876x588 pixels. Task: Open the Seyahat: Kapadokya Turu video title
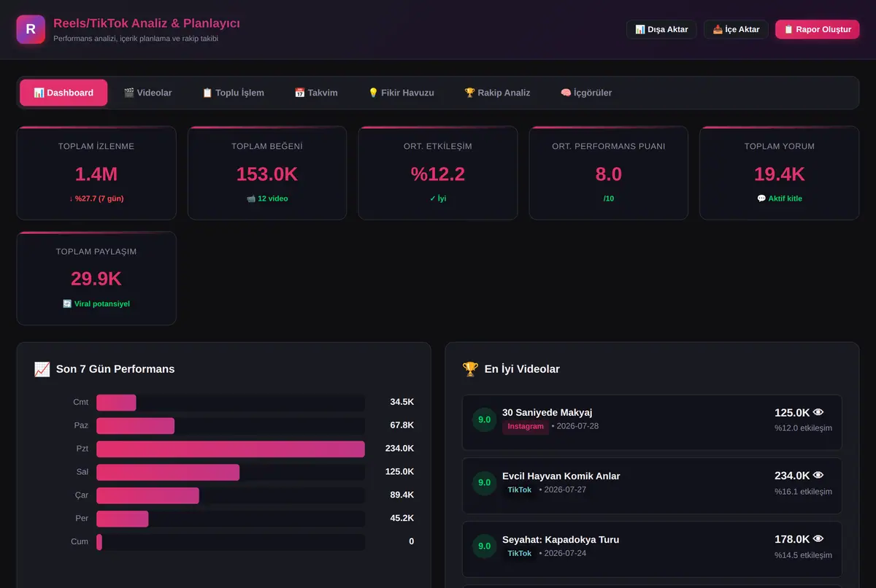tap(561, 540)
